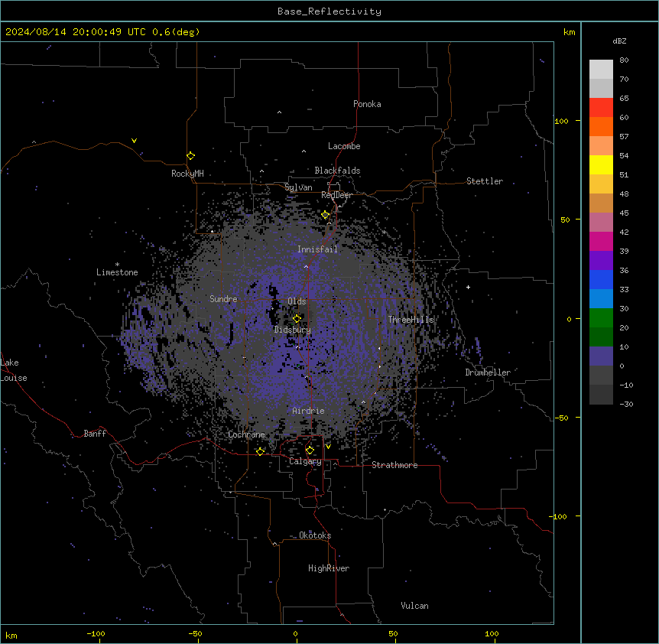Screen dimensions: 659x644
Task: Click the yellow marker below Cochrane
Action: [x=260, y=451]
